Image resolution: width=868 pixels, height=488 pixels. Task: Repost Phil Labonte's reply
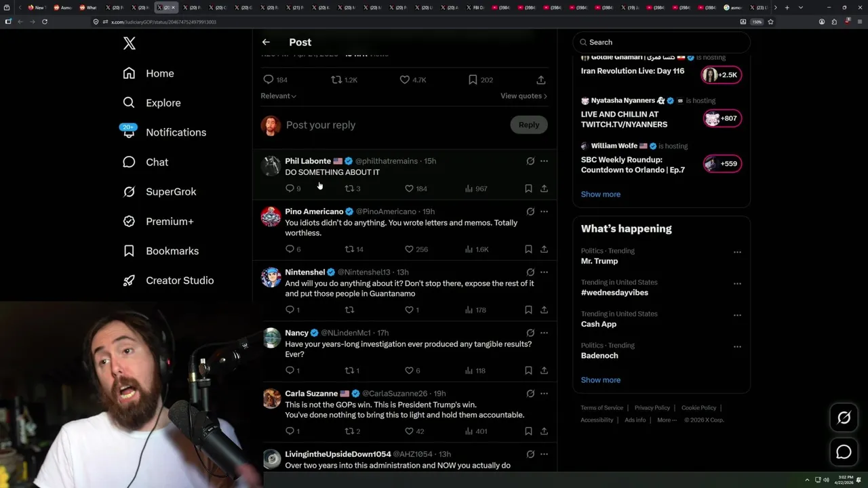pos(350,188)
